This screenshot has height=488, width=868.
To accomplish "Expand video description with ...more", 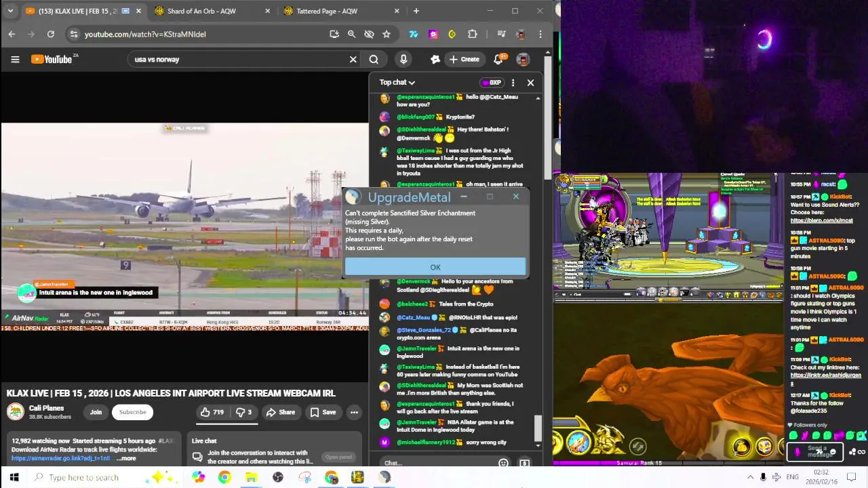I will [x=127, y=459].
